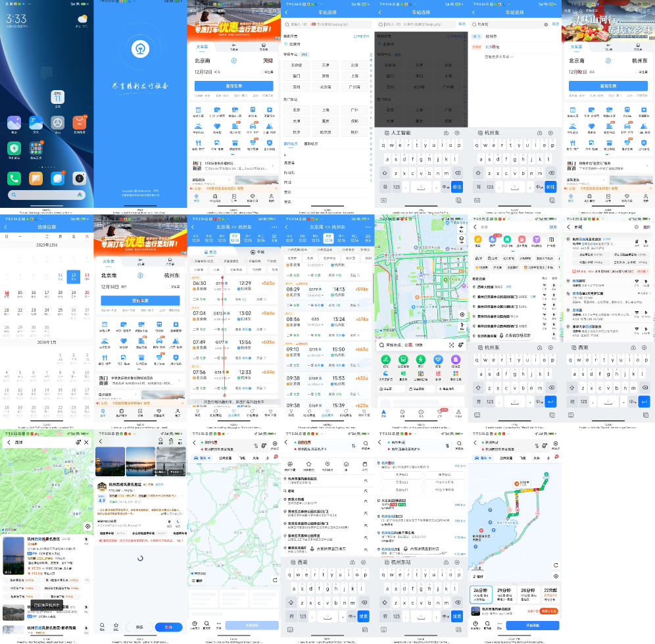Screen dimensions: 655x644
Task: Clear the typed 杭州 in station search
Action: (x=546, y=24)
